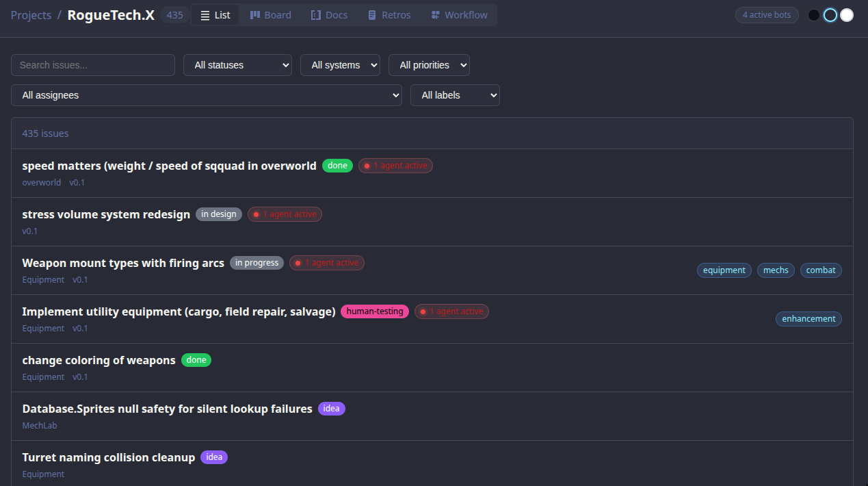868x486 pixels.
Task: Open the Docs view icon
Action: pyautogui.click(x=316, y=15)
